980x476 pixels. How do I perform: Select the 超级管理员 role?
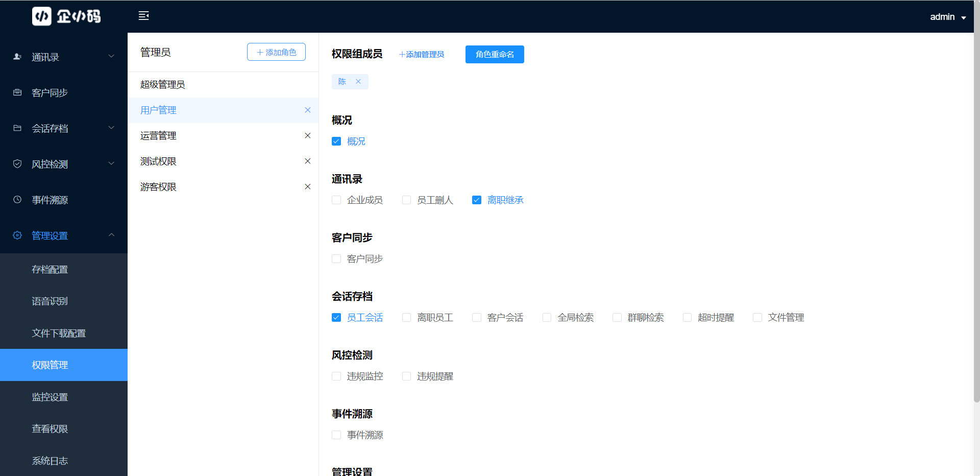[x=223, y=85]
